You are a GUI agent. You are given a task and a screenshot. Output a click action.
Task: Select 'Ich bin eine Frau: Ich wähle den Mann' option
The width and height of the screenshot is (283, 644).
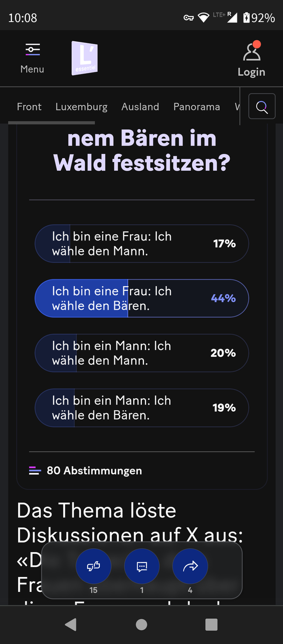point(142,244)
